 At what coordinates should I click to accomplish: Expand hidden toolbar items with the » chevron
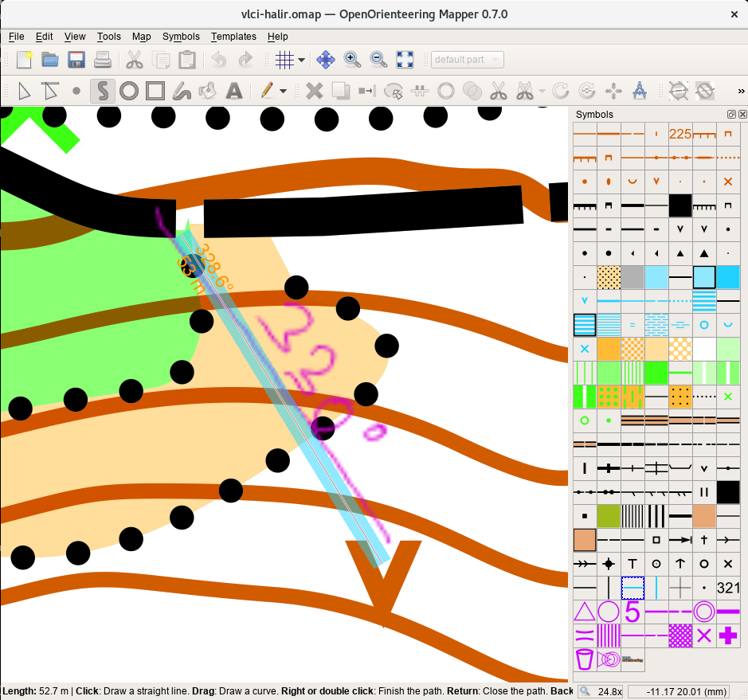click(x=741, y=91)
